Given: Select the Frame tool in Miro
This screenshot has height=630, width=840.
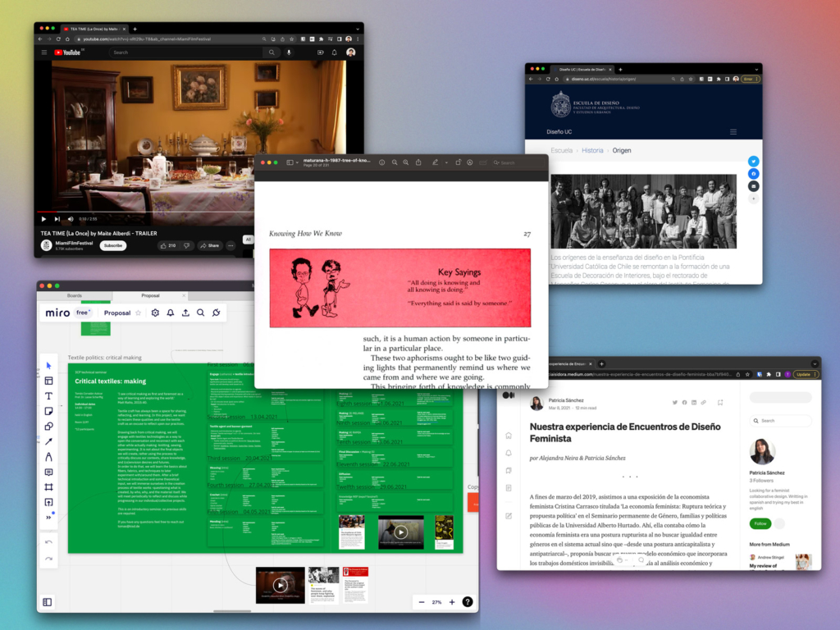Looking at the screenshot, I should (48, 487).
